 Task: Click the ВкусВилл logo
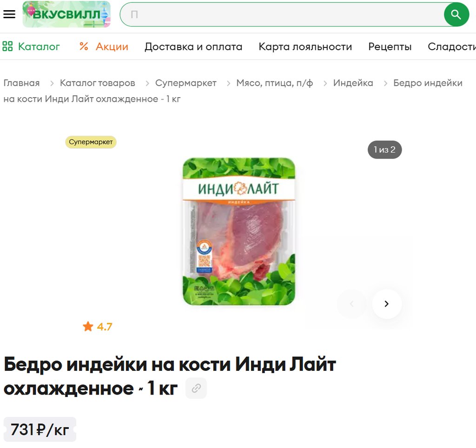(x=66, y=14)
